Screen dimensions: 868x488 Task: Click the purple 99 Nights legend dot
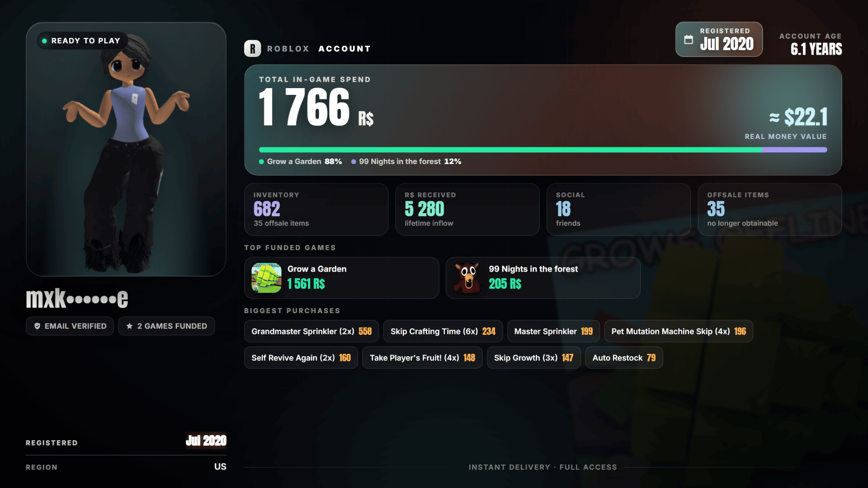[x=354, y=161]
